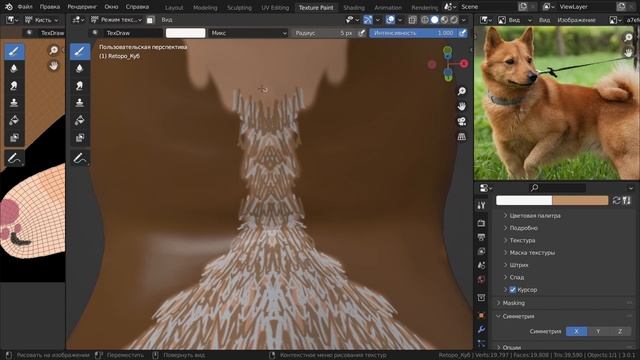Expand Текстура panel
Screen dimensions: 640x360
[522, 240]
